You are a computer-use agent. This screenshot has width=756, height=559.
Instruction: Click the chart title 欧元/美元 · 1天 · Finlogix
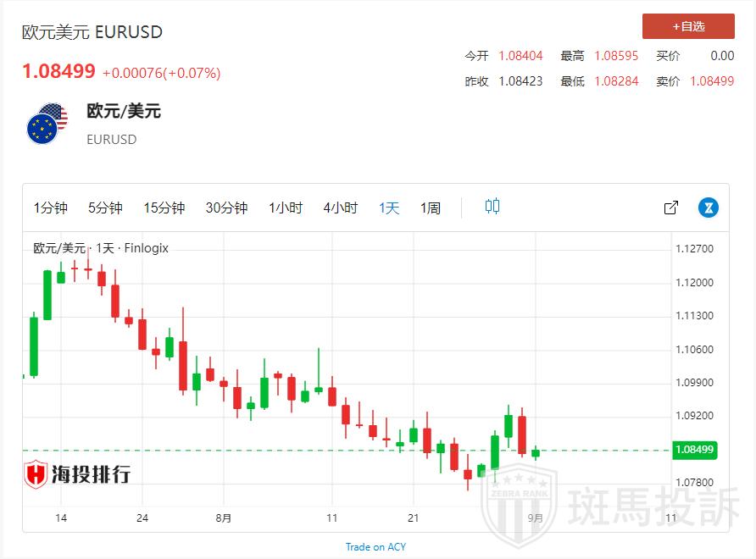[101, 248]
